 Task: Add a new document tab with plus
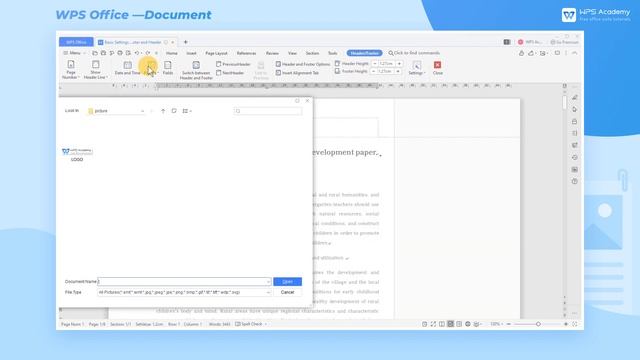coord(186,42)
